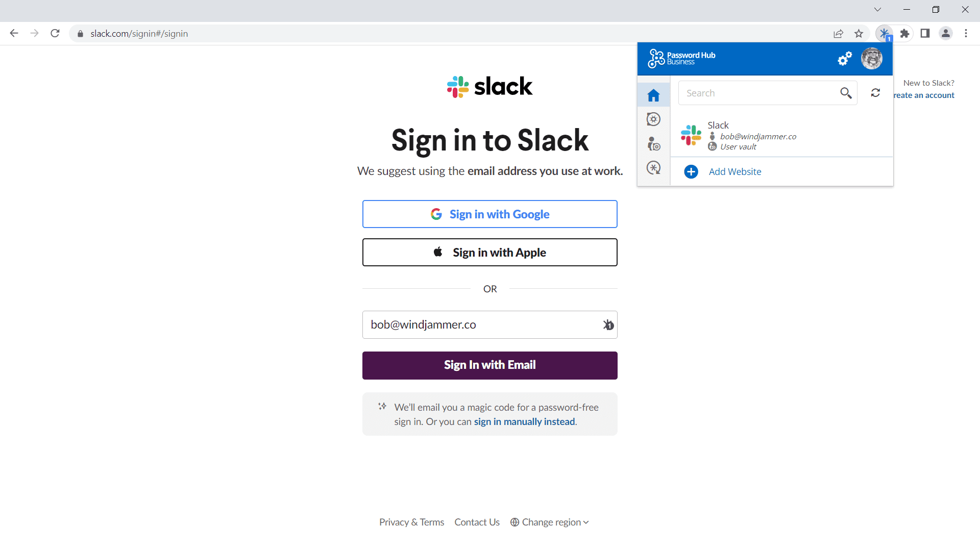Expand the Change region dropdown at page bottom
980x551 pixels.
click(551, 522)
